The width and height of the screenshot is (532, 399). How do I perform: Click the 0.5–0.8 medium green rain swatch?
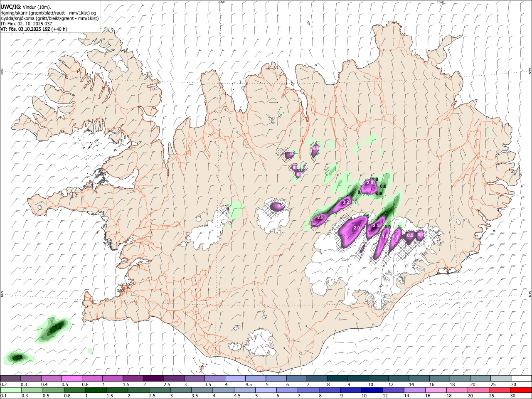[x=54, y=390]
